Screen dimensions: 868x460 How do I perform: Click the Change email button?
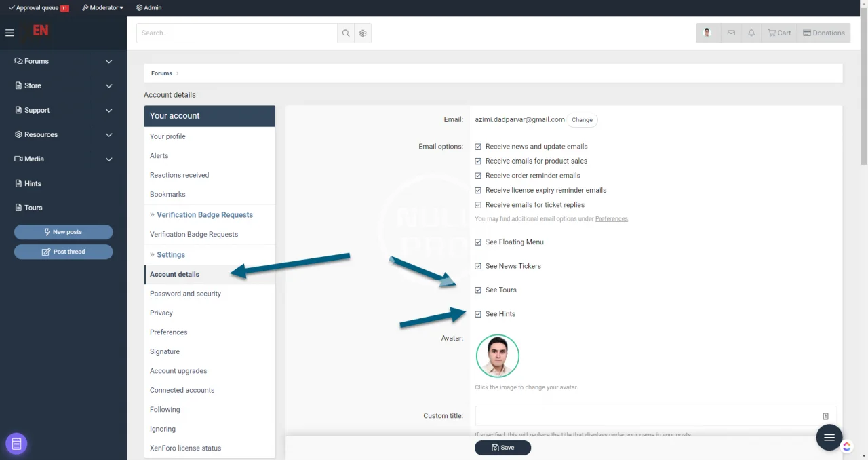coord(582,120)
